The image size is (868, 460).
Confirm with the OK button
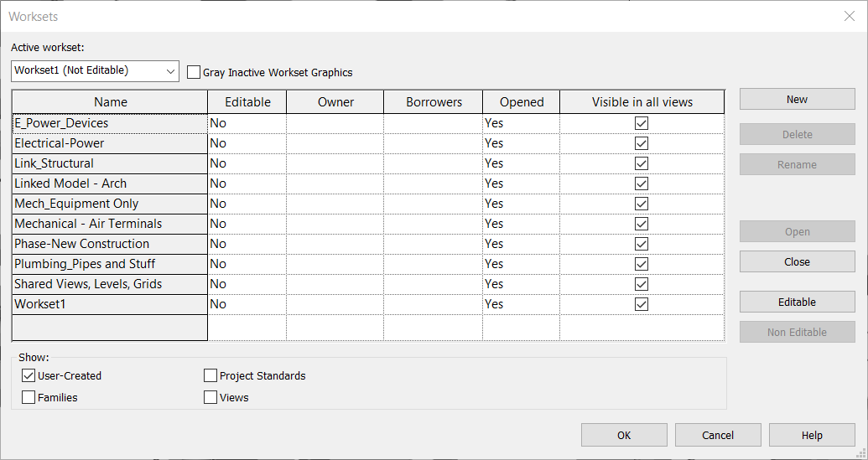click(624, 435)
